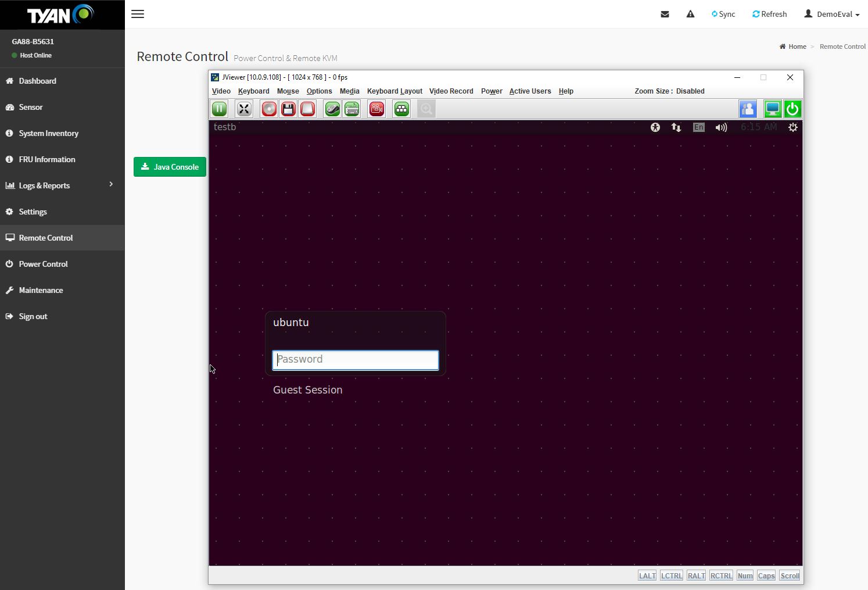
Task: Click Sign out in the sidebar
Action: click(62, 316)
